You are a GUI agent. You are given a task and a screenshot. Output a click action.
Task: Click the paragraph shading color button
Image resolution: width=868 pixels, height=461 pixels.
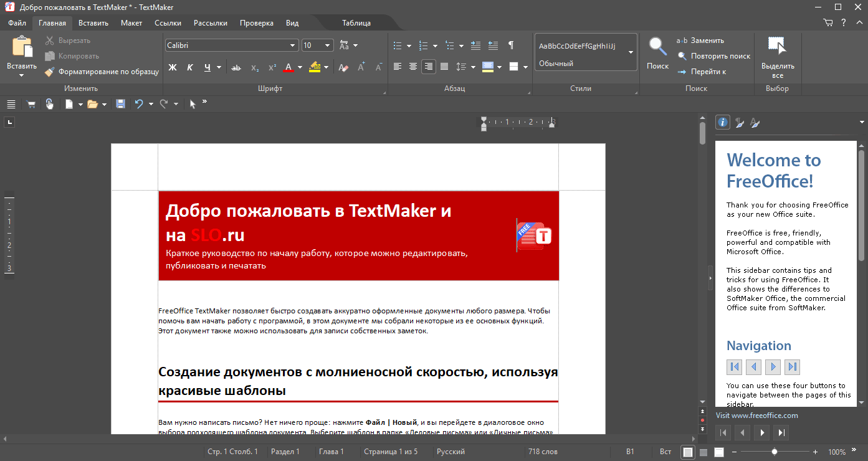point(488,67)
